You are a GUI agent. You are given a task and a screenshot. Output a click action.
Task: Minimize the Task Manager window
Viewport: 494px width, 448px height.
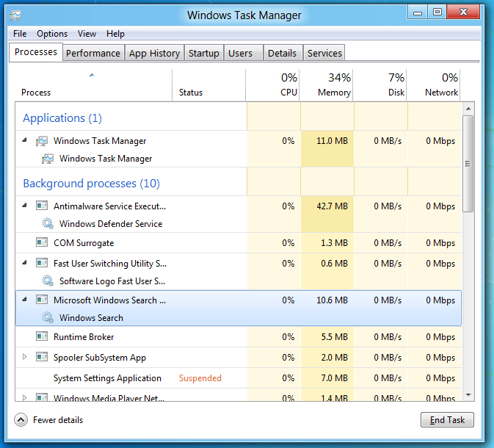(418, 12)
